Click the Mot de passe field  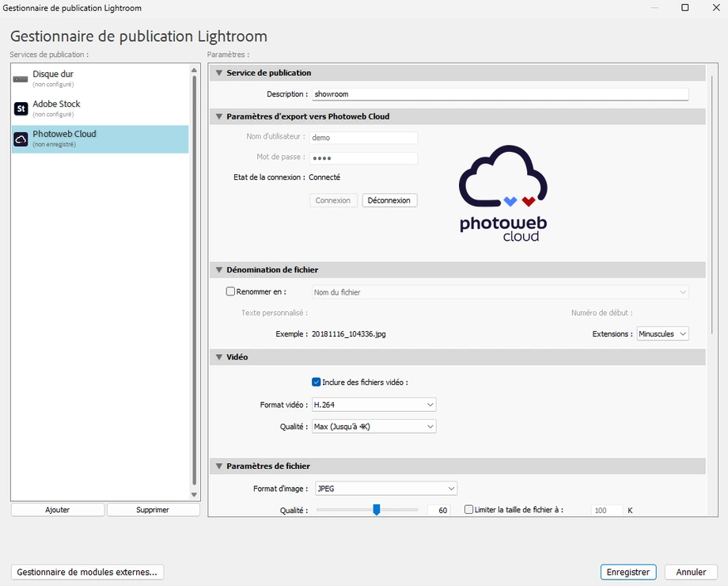[363, 158]
